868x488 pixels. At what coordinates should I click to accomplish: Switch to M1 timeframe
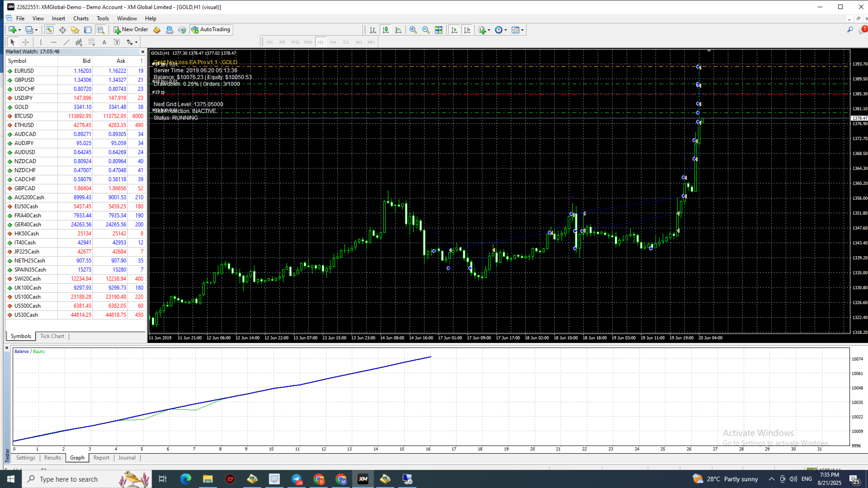click(x=270, y=42)
